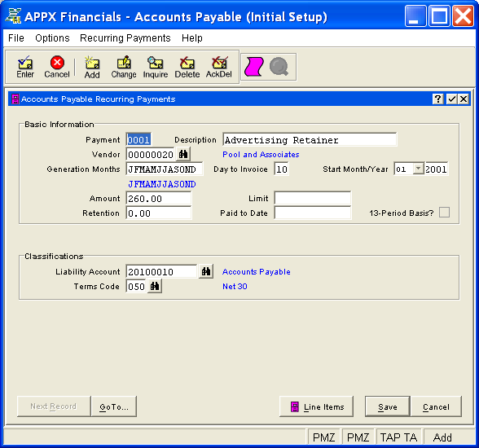Activate the Inquire toolbar icon
479x448 pixels.
[156, 67]
